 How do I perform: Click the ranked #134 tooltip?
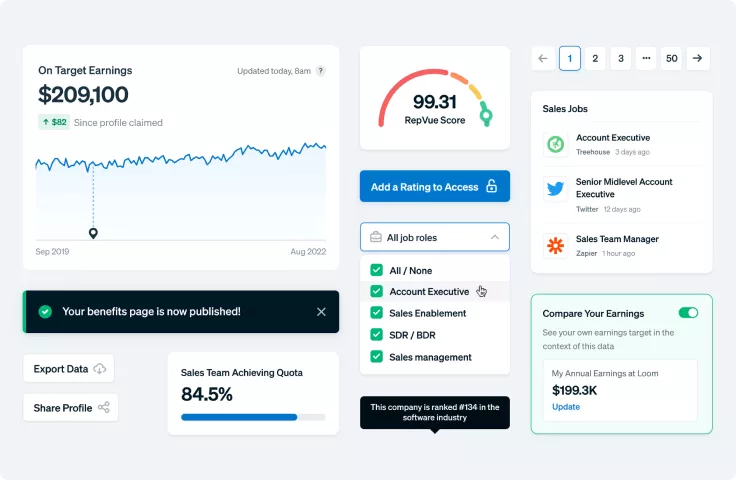tap(435, 412)
